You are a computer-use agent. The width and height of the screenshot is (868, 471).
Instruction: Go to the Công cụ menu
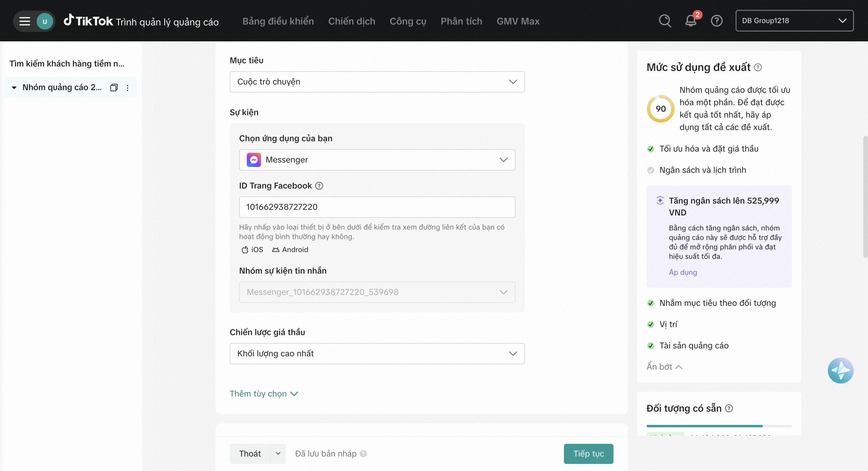coord(408,21)
